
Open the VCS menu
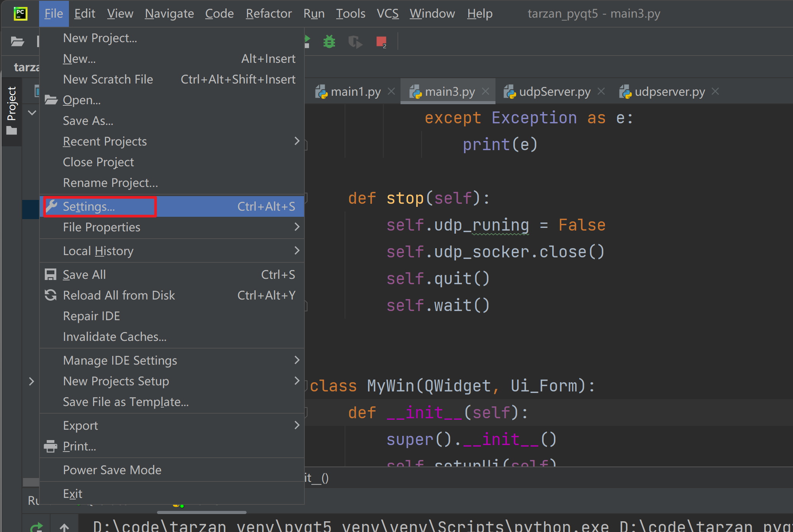[x=388, y=14]
